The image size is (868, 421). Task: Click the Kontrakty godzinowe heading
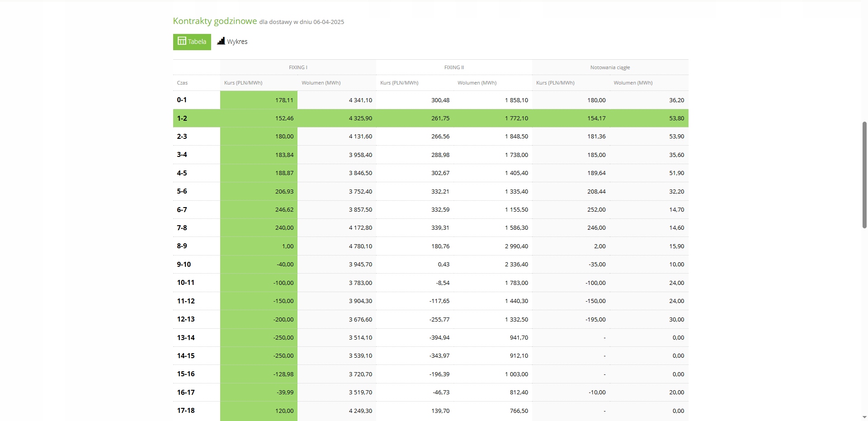215,21
